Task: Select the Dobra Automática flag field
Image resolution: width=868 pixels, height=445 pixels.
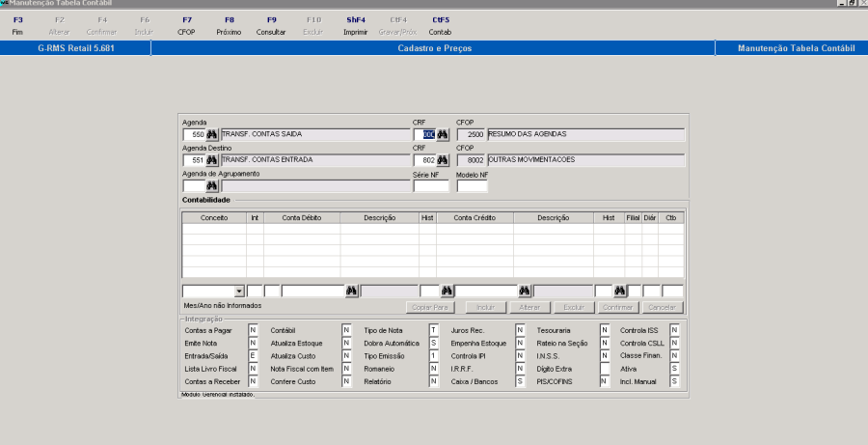Action: coord(433,343)
